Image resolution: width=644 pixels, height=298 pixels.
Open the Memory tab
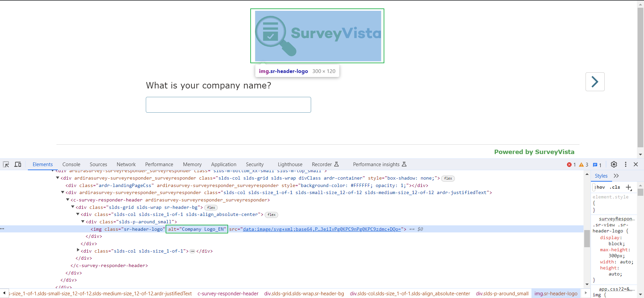pyautogui.click(x=192, y=164)
